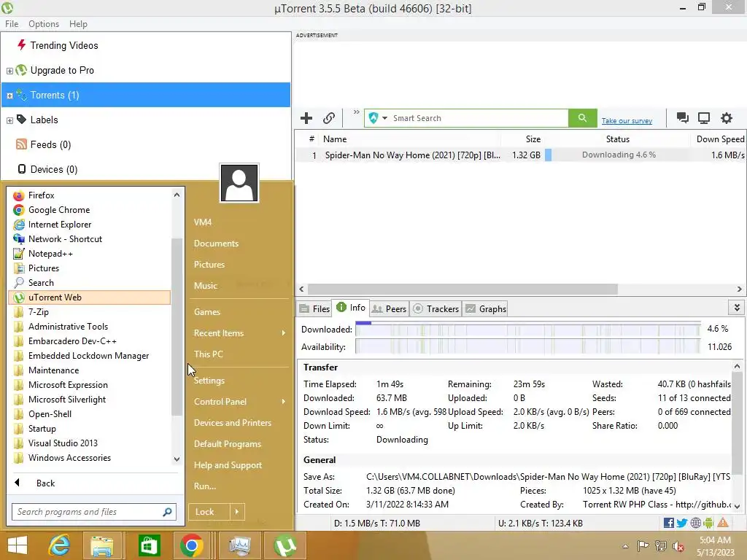Click the Android icon in status bar
The height and width of the screenshot is (560, 747).
708,523
